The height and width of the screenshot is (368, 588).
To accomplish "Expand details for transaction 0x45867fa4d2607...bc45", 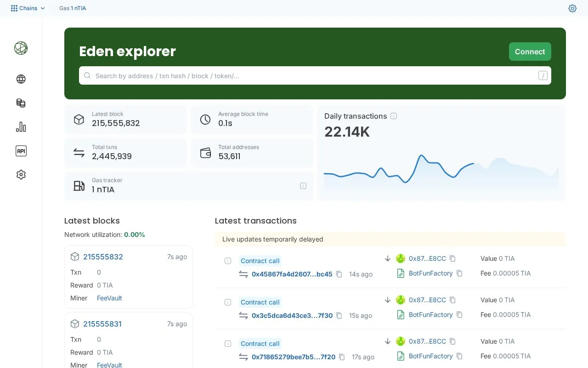I will 228,261.
